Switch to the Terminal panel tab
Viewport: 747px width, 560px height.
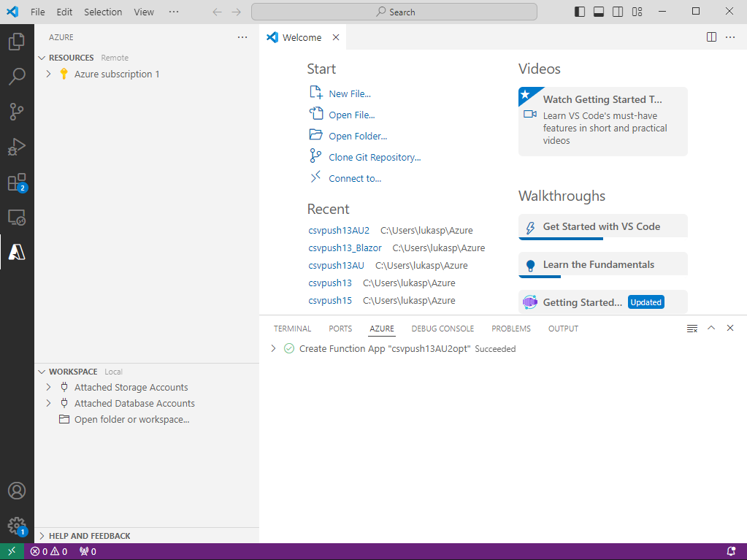point(292,329)
